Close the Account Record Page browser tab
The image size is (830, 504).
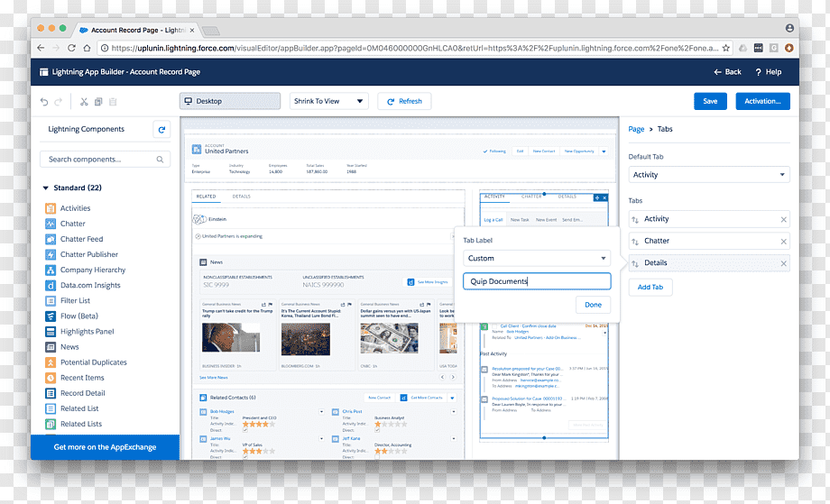point(192,30)
